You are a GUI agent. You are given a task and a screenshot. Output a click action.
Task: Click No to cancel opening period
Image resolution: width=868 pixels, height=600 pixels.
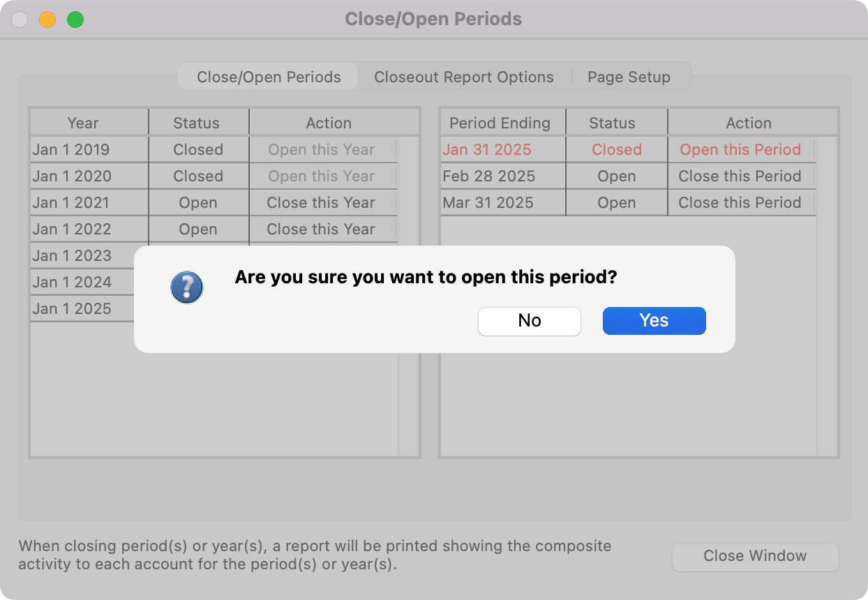coord(529,321)
